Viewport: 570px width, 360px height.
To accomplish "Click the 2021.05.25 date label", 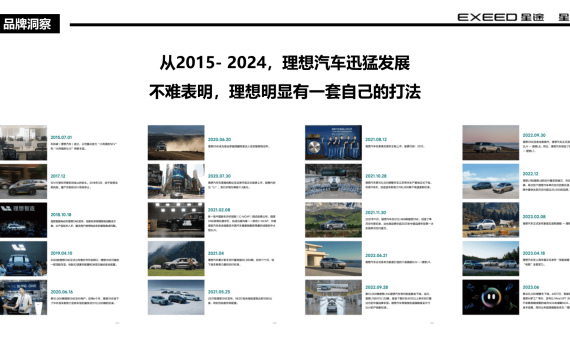I will point(219,292).
